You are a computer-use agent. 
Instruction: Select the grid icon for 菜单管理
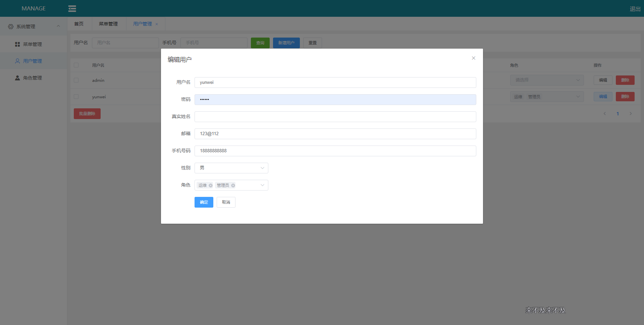coord(17,44)
